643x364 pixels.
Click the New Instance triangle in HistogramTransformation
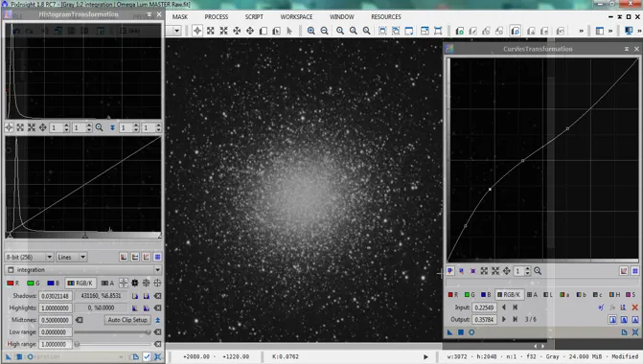pyautogui.click(x=9, y=356)
